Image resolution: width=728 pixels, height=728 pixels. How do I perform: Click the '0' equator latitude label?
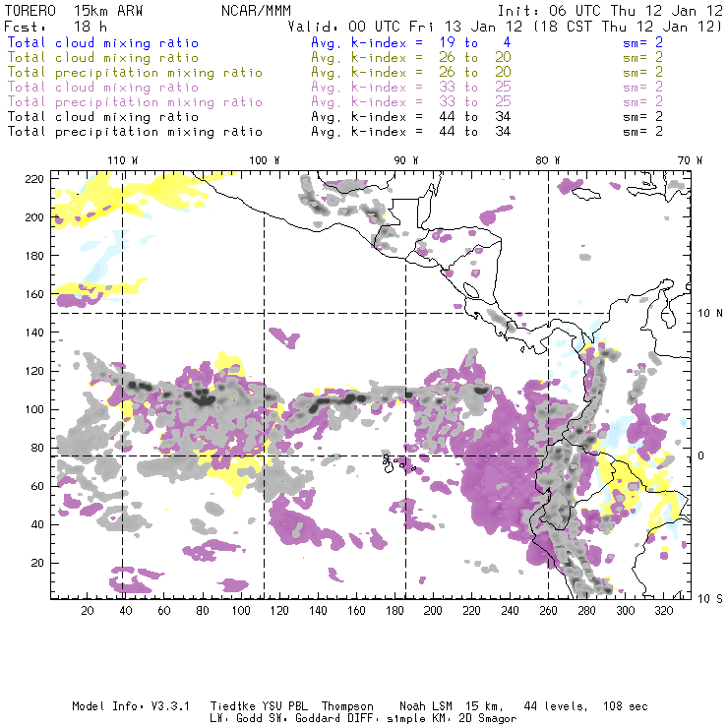701,455
